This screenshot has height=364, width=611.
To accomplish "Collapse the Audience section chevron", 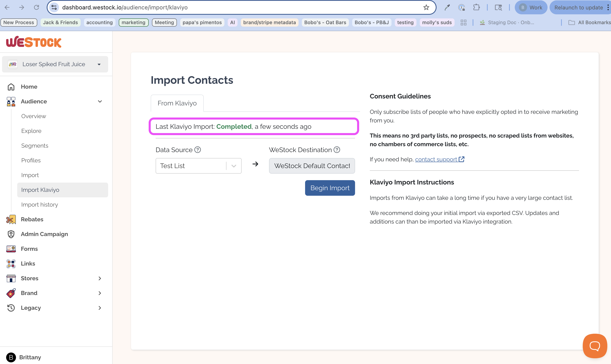I will 100,102.
